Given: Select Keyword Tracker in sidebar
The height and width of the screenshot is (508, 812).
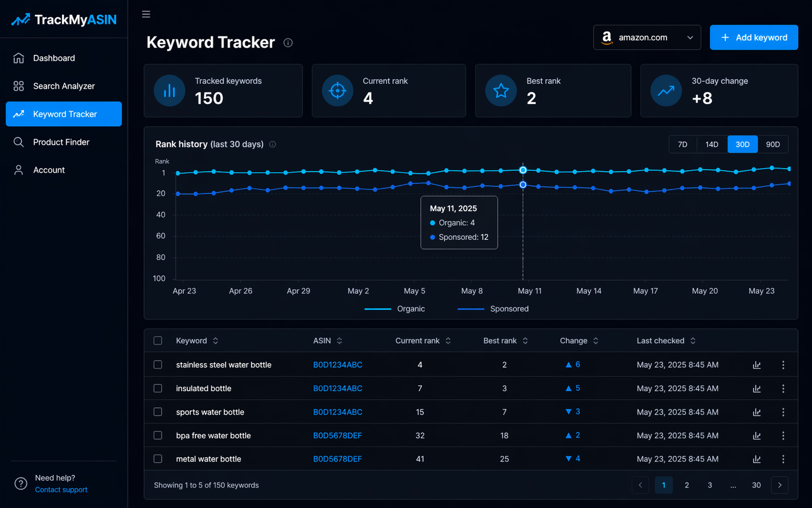Looking at the screenshot, I should tap(63, 114).
